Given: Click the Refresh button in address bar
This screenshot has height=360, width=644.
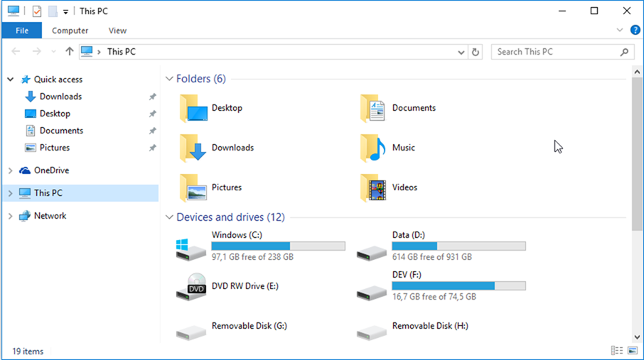Looking at the screenshot, I should (476, 52).
